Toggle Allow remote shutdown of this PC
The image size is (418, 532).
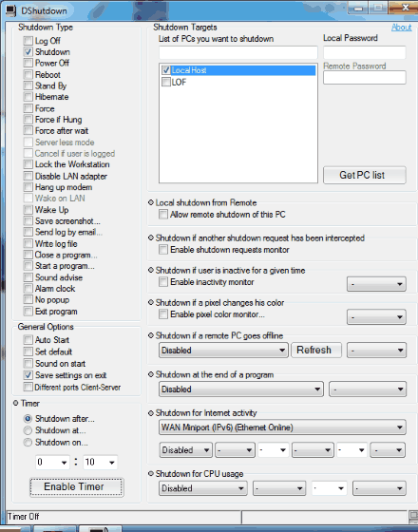click(x=163, y=215)
